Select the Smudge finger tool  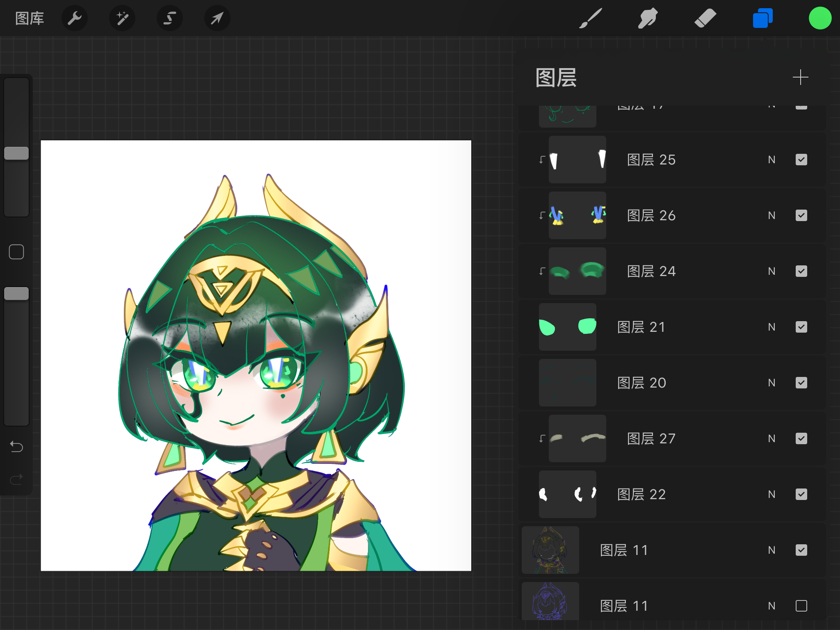(648, 18)
